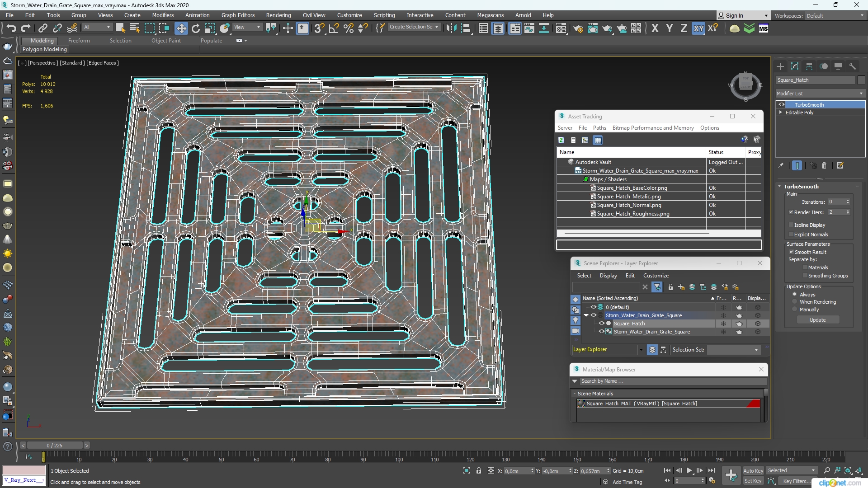This screenshot has height=488, width=868.
Task: Click the Render Setup icon
Action: click(578, 28)
